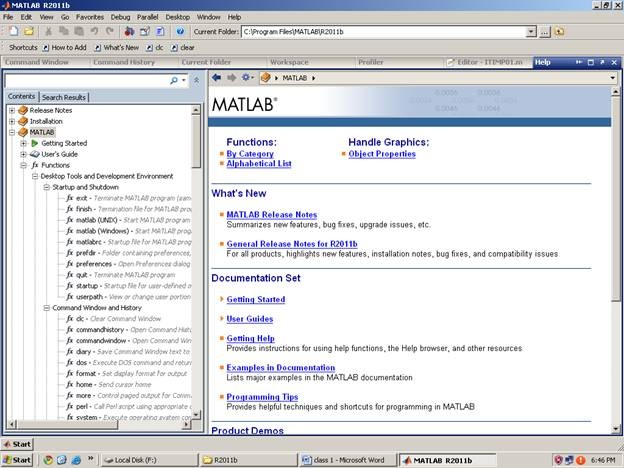
Task: Click the Help page vertical scrollbar thumb
Action: pyautogui.click(x=616, y=199)
